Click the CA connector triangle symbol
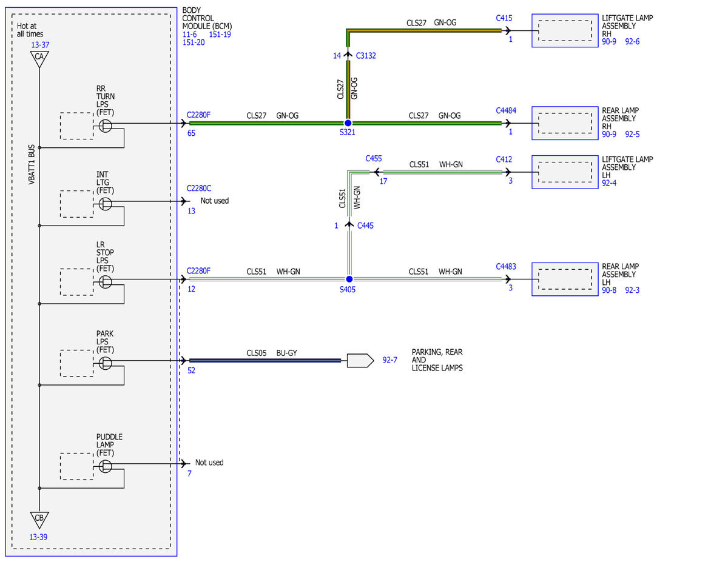Screen dimensions: 728x562 coord(39,58)
